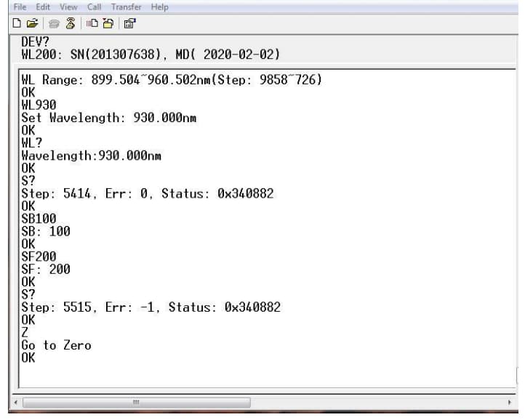This screenshot has height=420, width=525.
Task: Click the horizontal scrollbar thumb
Action: coord(136,402)
